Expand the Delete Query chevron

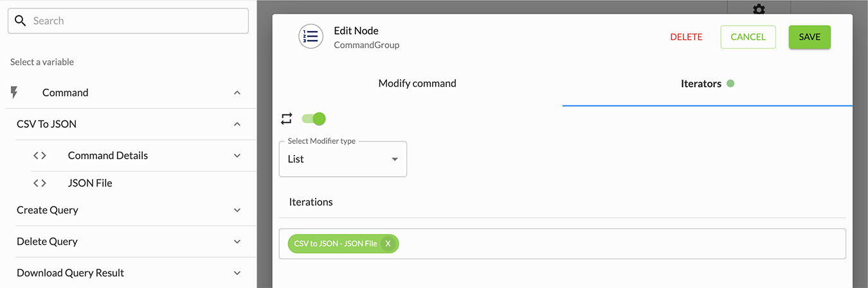click(x=237, y=242)
